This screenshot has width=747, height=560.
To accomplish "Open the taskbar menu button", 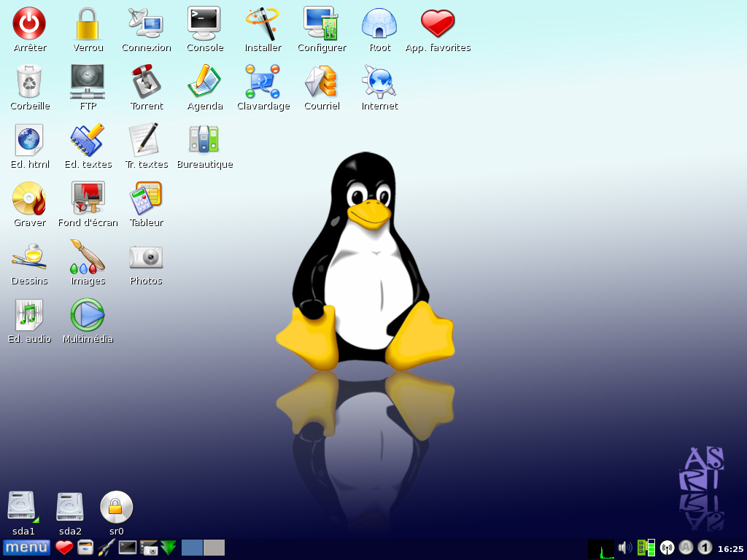I will pyautogui.click(x=26, y=548).
